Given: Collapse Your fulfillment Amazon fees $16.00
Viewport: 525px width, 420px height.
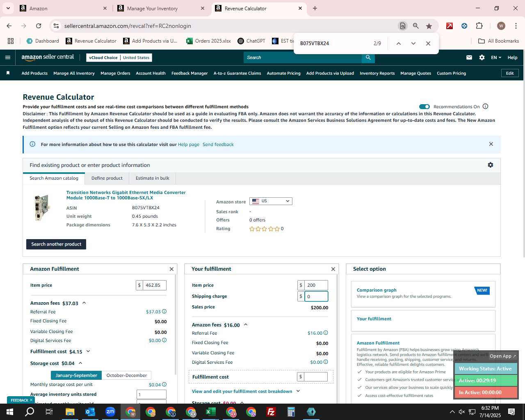Looking at the screenshot, I should coord(246,325).
